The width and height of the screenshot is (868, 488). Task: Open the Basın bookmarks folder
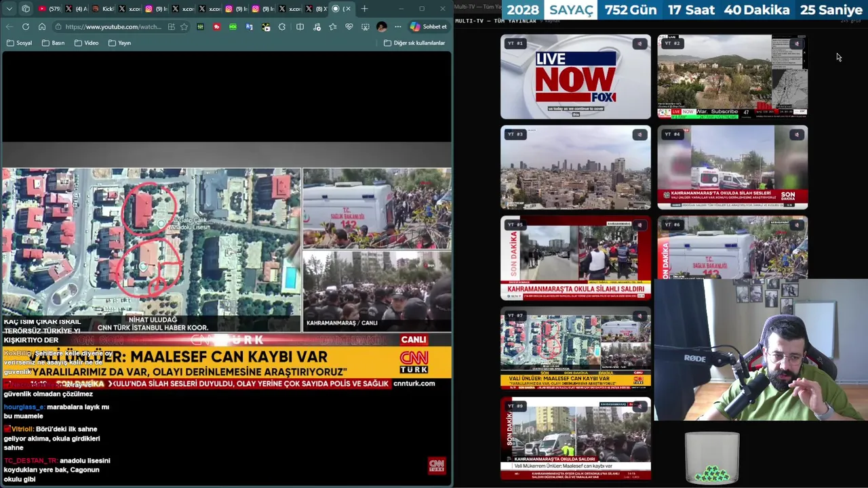pos(54,43)
